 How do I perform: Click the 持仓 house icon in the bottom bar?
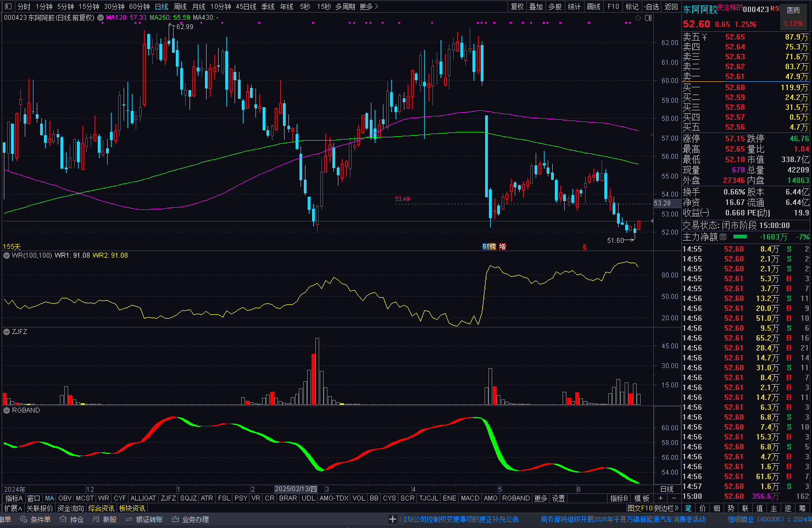pos(63,519)
